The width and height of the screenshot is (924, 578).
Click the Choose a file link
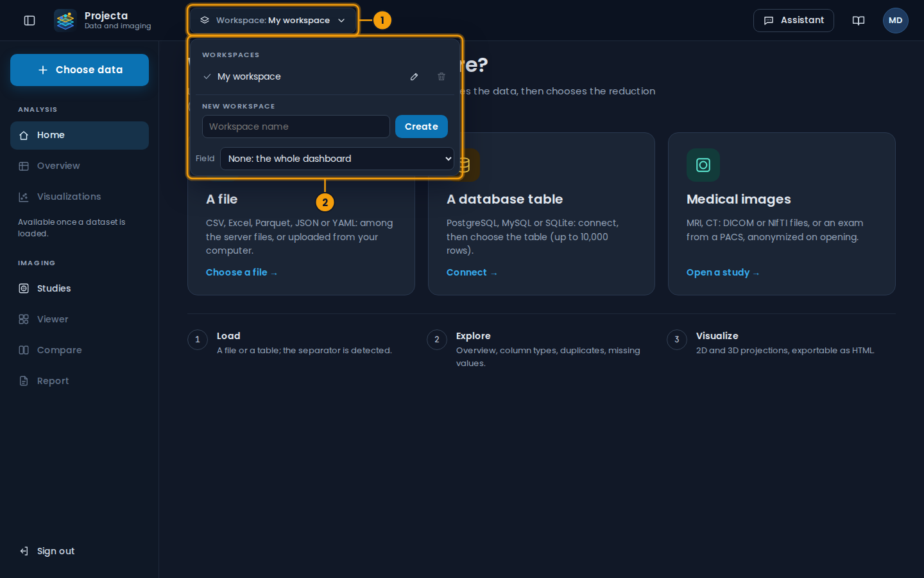[241, 272]
